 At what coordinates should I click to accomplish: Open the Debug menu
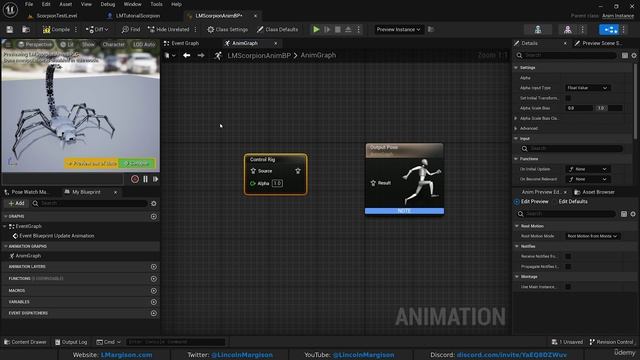click(x=108, y=4)
